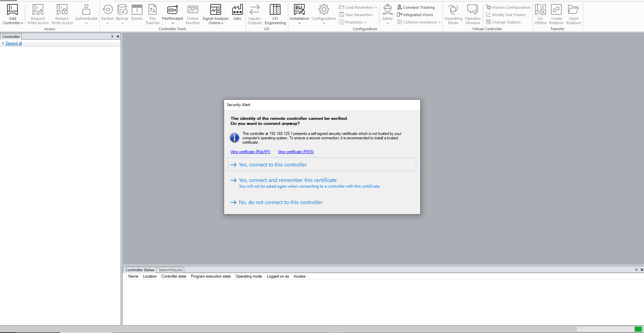This screenshot has height=333, width=644.
Task: Click the Authenticate user icon
Action: 86,10
